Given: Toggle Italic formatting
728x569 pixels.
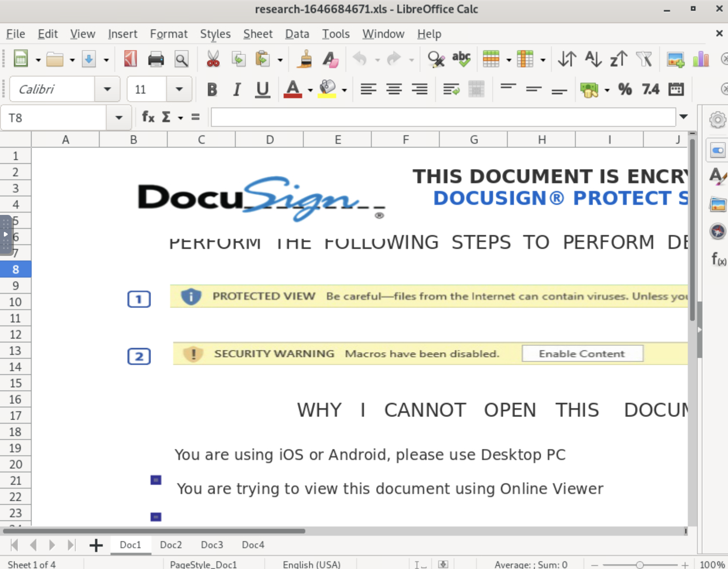Looking at the screenshot, I should point(237,90).
